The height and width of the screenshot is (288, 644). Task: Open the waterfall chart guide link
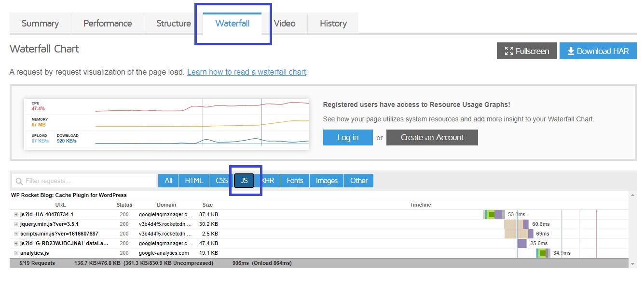point(247,72)
